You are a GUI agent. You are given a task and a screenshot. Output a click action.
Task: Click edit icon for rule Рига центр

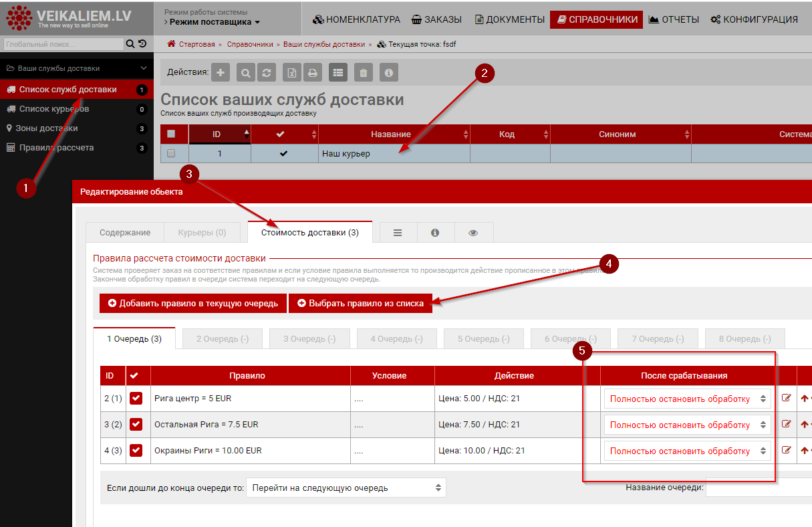click(x=786, y=399)
